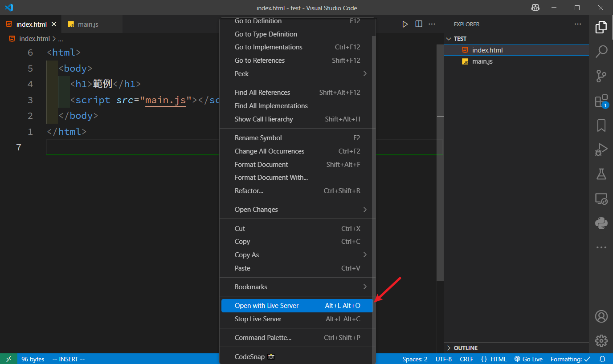Open the Bookmarks submenu
The height and width of the screenshot is (364, 613).
coord(296,287)
